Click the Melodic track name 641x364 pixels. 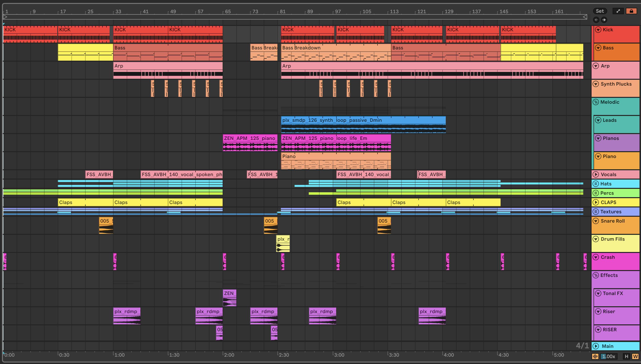coord(610,102)
